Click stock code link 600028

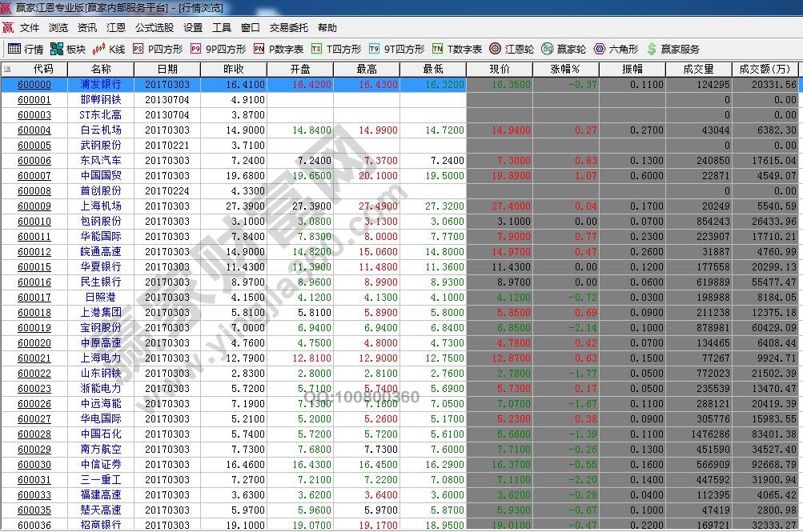tap(34, 434)
